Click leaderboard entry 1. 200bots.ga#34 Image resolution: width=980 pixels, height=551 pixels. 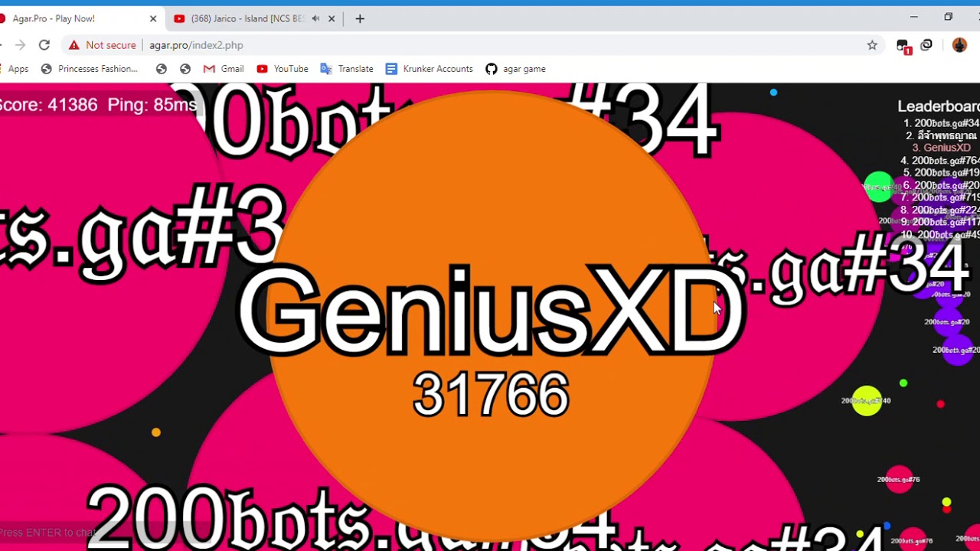point(941,123)
